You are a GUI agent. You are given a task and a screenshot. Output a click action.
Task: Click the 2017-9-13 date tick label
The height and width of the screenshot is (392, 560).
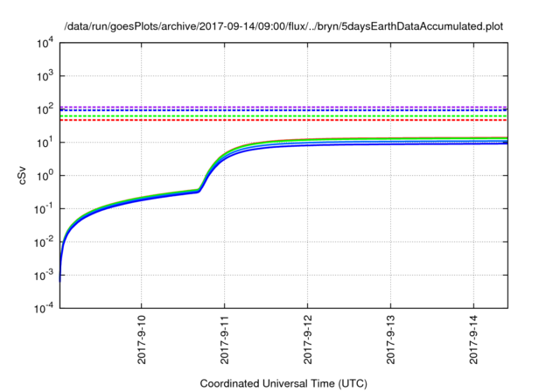[391, 339]
